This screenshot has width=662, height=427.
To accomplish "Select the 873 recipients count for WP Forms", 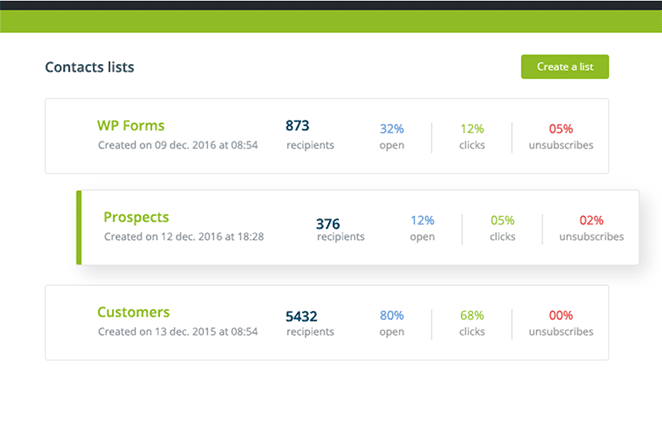I will click(298, 126).
